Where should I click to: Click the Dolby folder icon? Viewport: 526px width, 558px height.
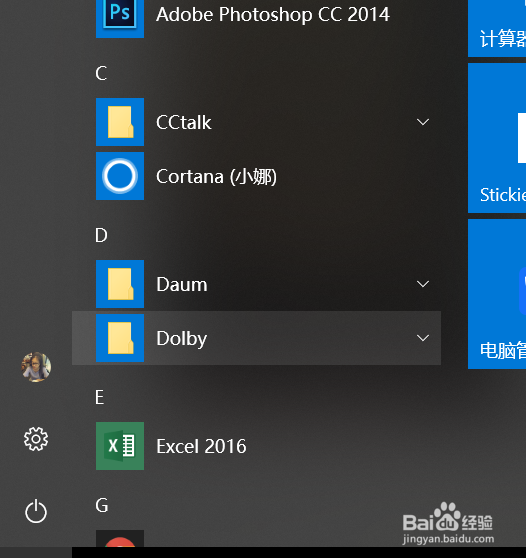pyautogui.click(x=120, y=338)
